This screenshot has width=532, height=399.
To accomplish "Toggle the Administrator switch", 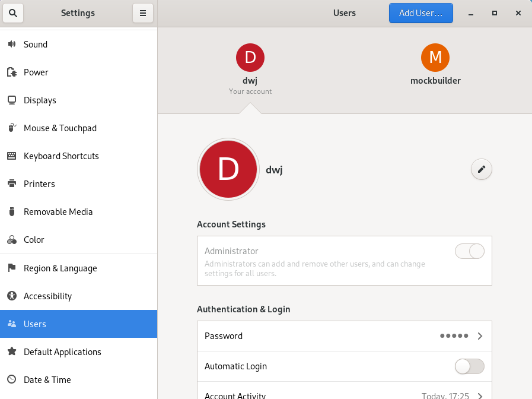I will click(x=470, y=251).
